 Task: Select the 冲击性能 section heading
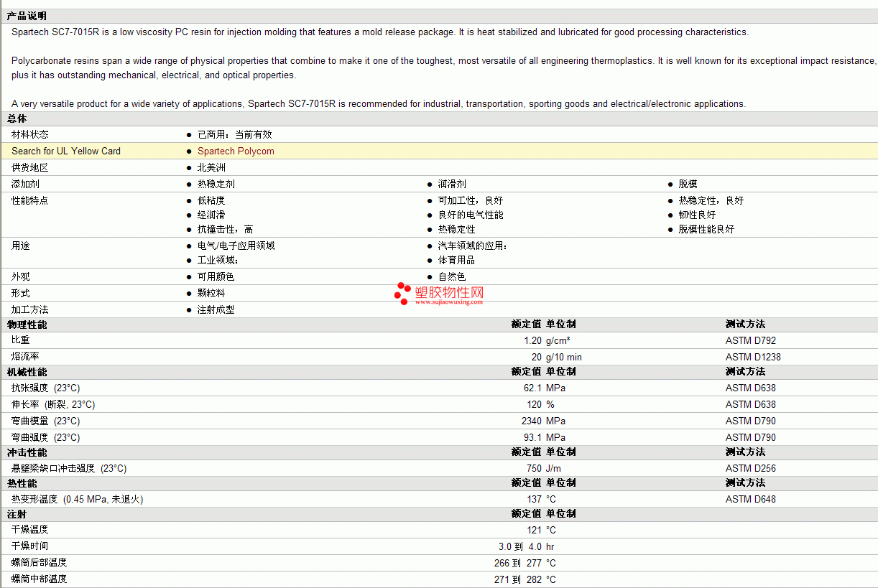[27, 452]
